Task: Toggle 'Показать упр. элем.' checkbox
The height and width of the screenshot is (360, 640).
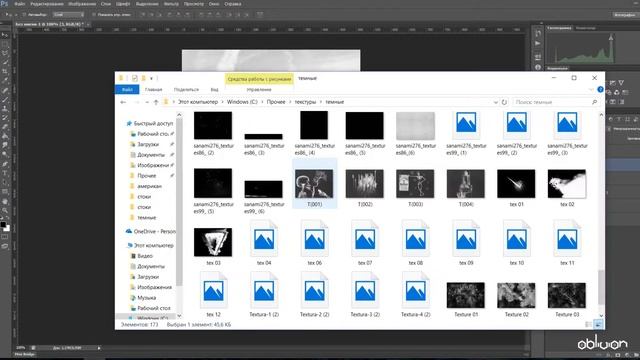Action: point(93,14)
